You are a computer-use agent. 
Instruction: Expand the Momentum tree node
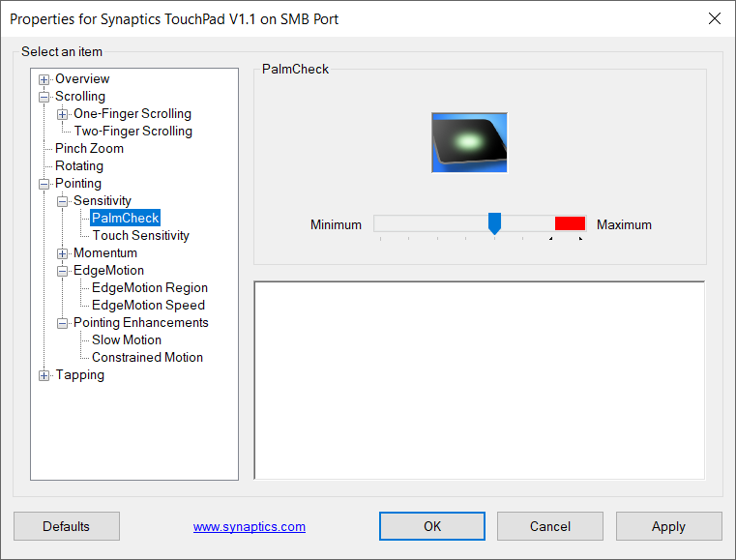[x=62, y=253]
